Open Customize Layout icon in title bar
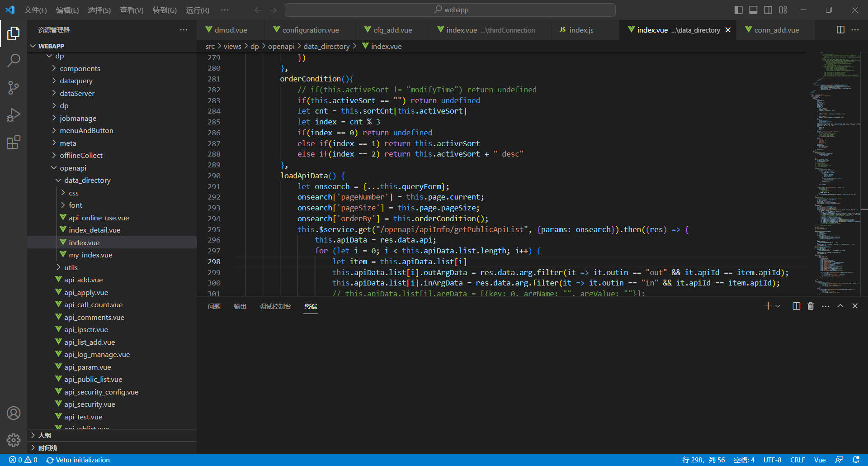 pos(783,10)
